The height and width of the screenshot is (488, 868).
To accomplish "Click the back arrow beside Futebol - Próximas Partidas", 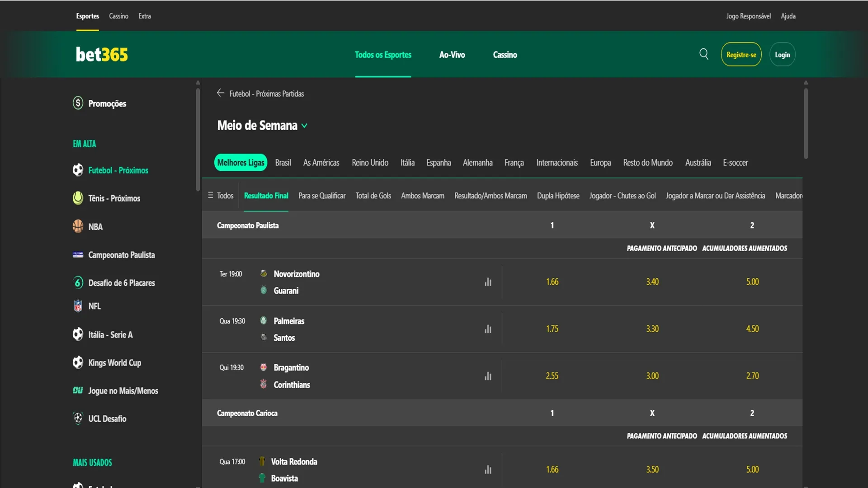I will pos(220,93).
